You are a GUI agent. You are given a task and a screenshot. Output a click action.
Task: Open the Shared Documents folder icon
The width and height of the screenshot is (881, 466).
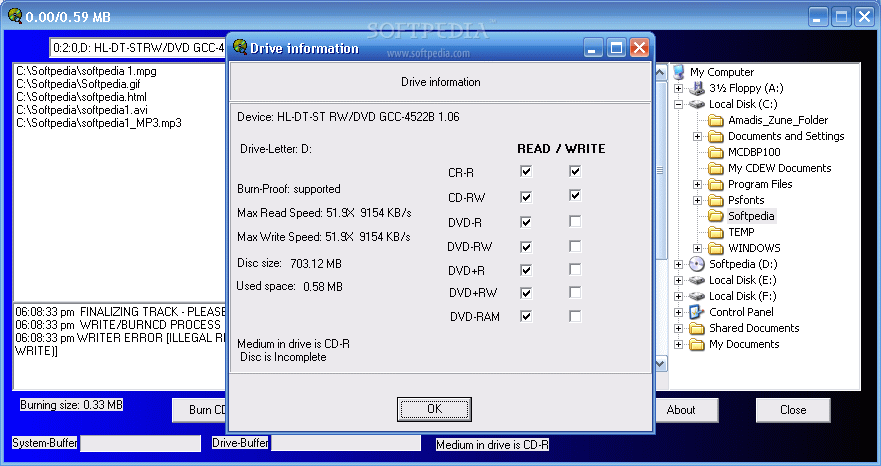(x=697, y=328)
